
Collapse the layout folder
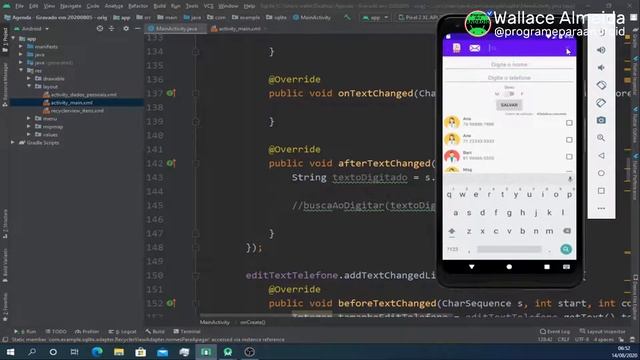[x=29, y=86]
